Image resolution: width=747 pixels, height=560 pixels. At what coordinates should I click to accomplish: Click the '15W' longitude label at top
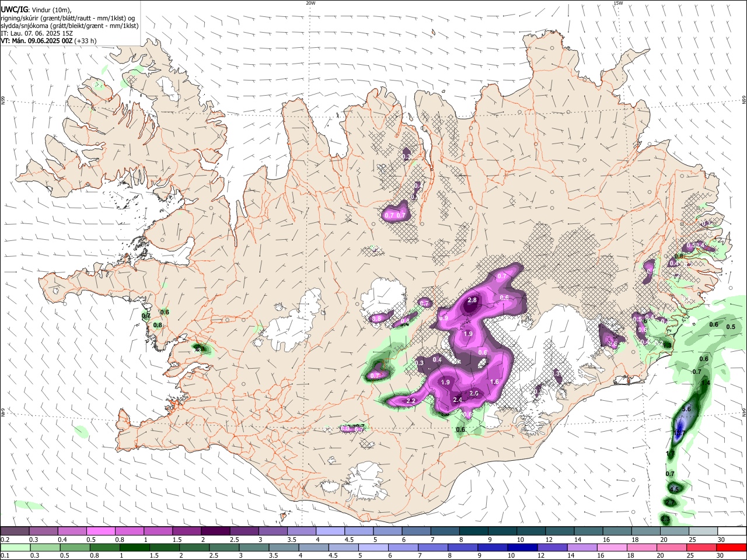pyautogui.click(x=618, y=3)
